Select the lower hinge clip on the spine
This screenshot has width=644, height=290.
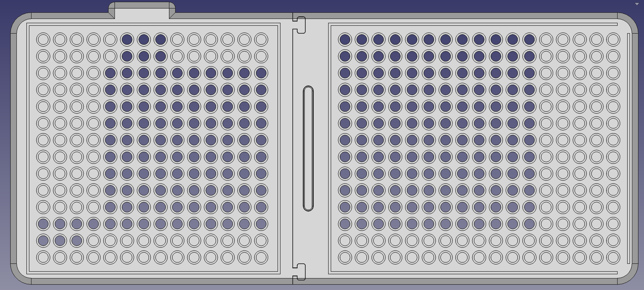click(299, 272)
